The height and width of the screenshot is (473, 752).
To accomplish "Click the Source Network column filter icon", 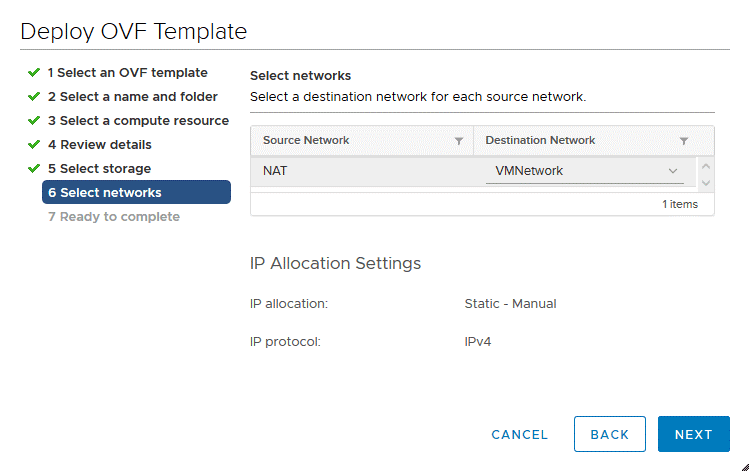I will 458,141.
